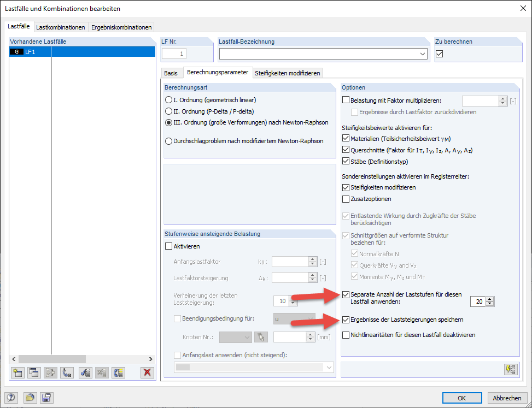Open the Berechnungsparameter sub-tab
The image size is (532, 408).
pos(218,72)
